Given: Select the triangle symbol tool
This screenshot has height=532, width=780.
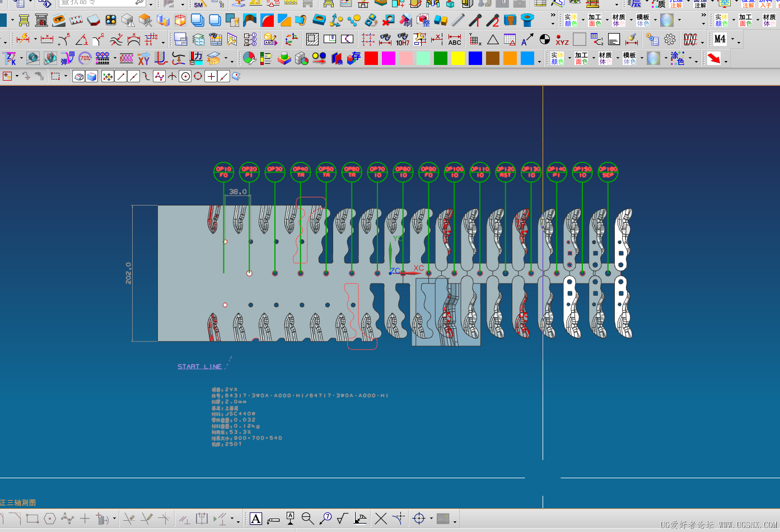Looking at the screenshot, I should (493, 40).
